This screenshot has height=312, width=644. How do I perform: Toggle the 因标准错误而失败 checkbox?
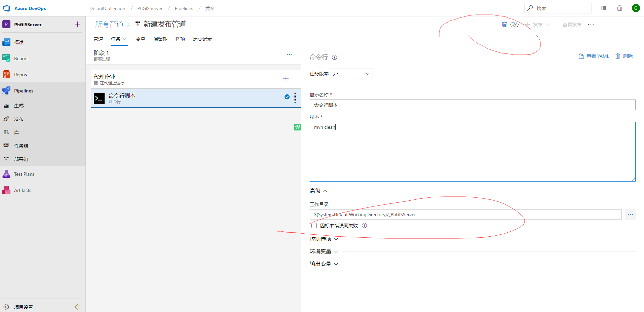click(314, 226)
